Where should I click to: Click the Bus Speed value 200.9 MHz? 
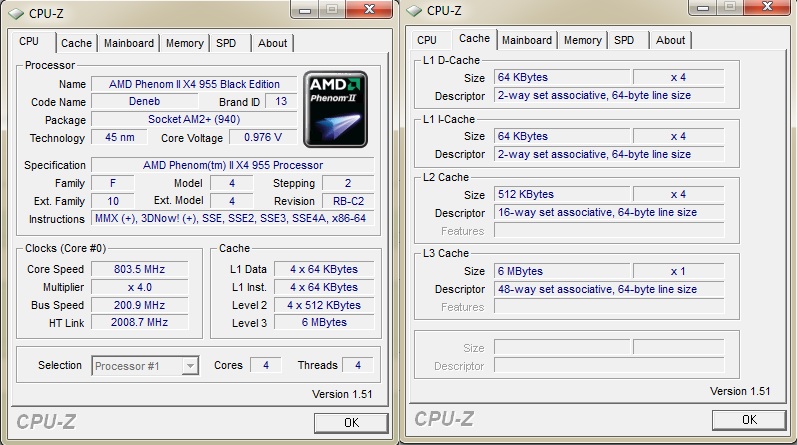tap(140, 305)
